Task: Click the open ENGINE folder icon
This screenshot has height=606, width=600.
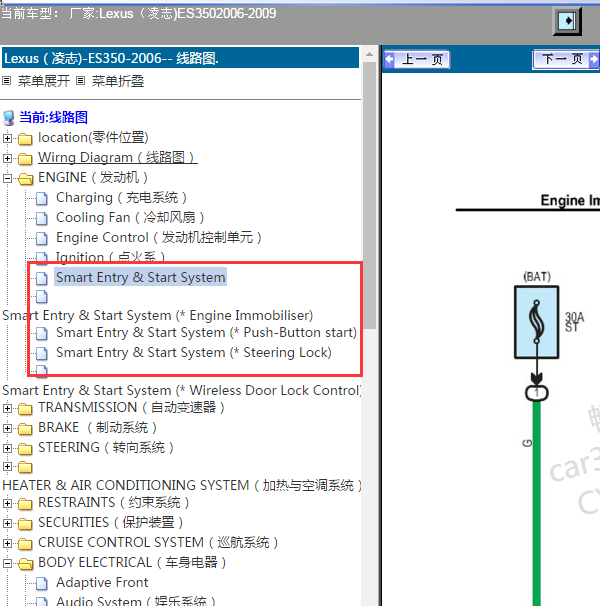Action: 25,179
